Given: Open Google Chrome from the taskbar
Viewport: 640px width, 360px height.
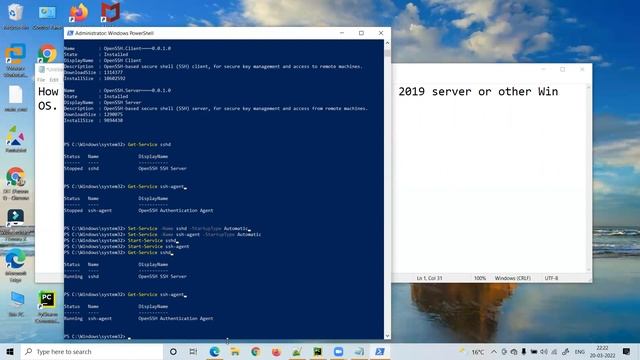Looking at the screenshot, I should [256, 351].
